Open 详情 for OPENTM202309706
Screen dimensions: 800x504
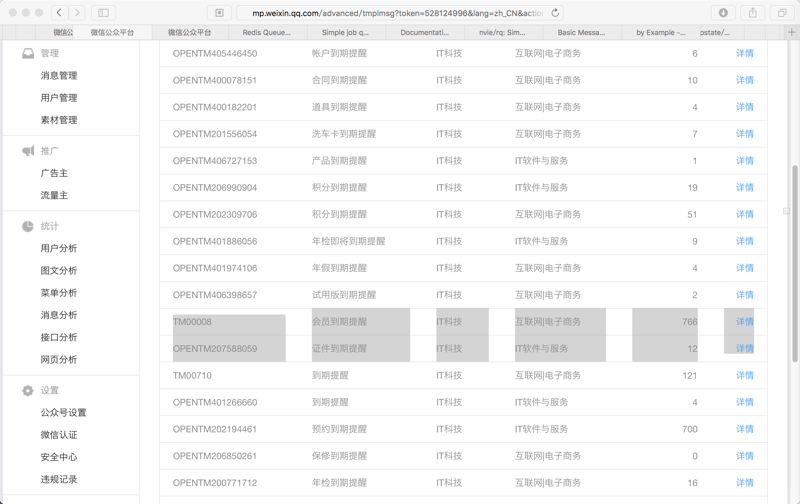click(x=744, y=215)
